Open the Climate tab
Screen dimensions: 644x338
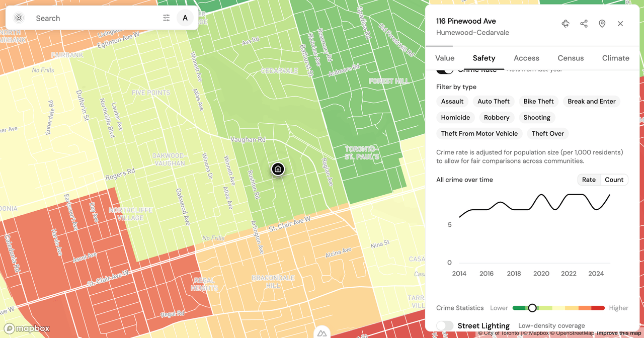coord(616,58)
